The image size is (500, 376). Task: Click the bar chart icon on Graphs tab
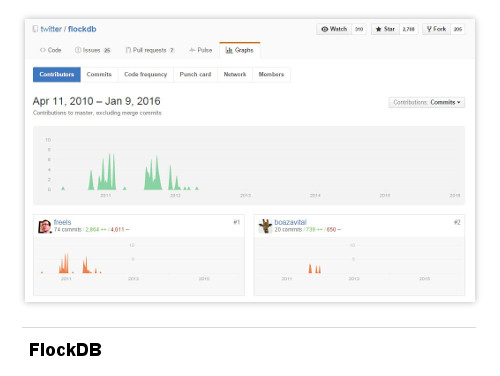tap(229, 50)
